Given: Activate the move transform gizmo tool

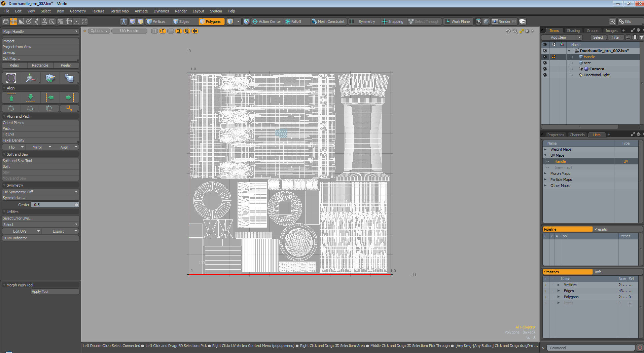Looking at the screenshot, I should click(30, 78).
